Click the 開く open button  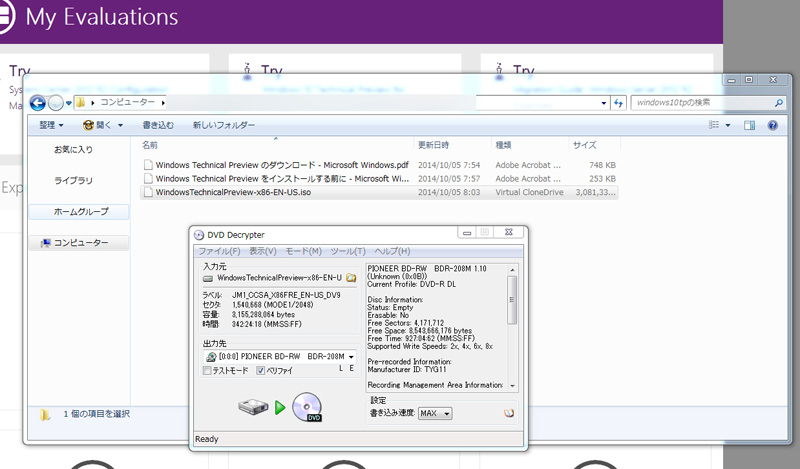[x=97, y=125]
